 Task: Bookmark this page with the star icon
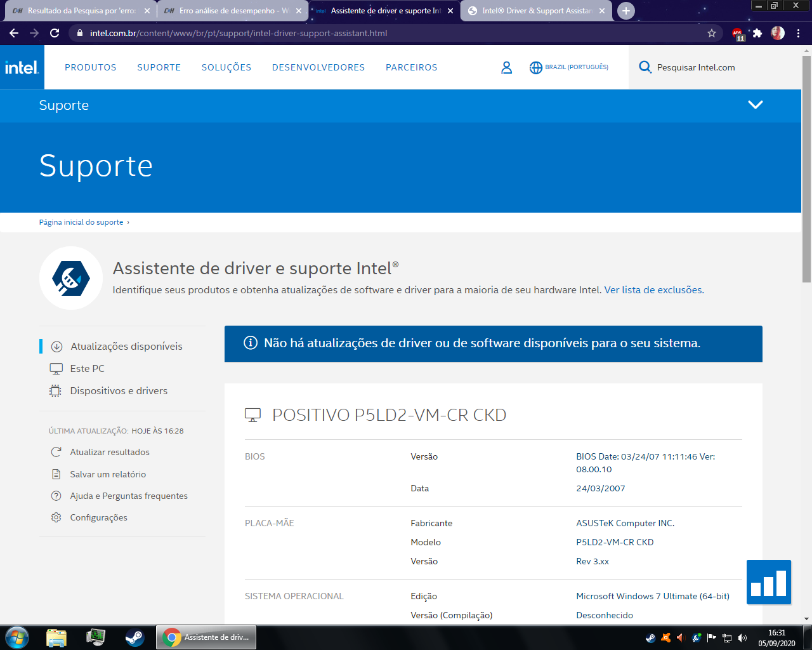(712, 33)
